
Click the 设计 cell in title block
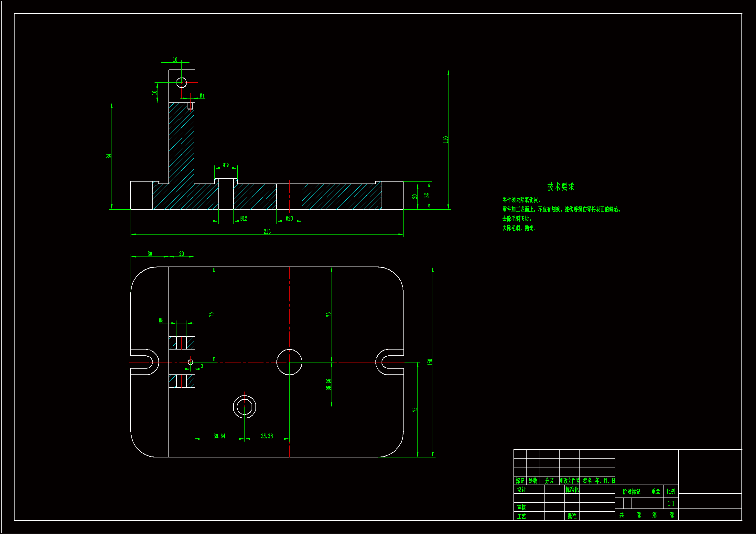521,490
